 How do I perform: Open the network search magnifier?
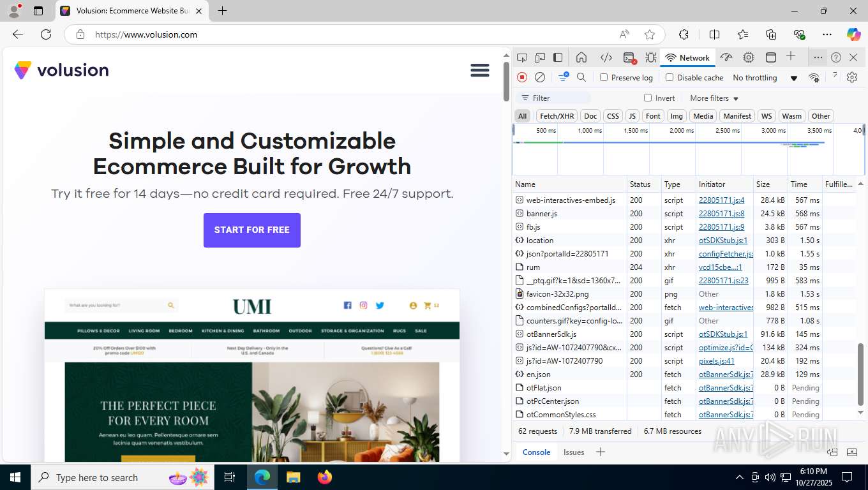click(x=581, y=77)
